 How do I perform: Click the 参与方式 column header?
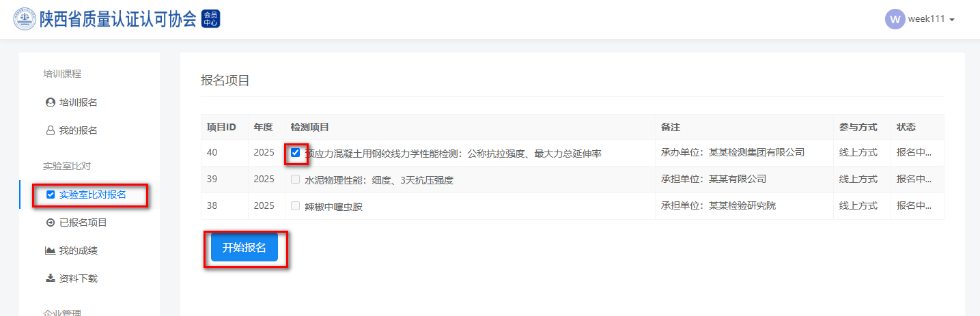(x=858, y=127)
